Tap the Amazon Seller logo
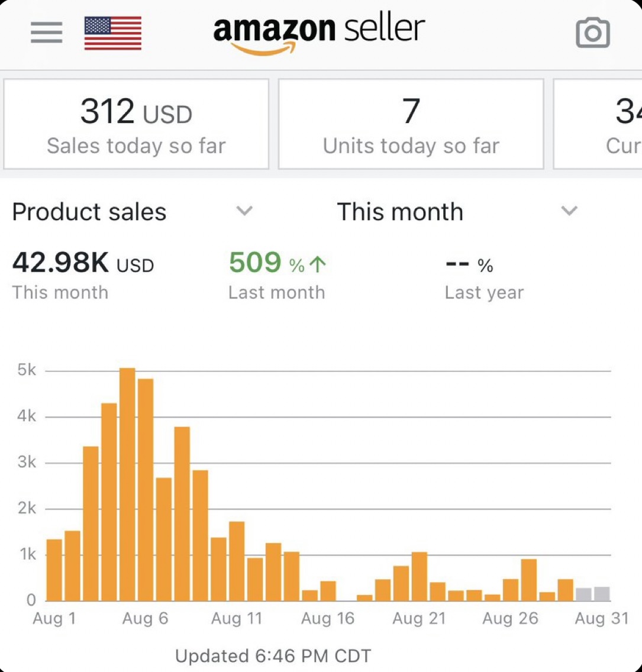Viewport: 642px width, 672px height. (319, 33)
